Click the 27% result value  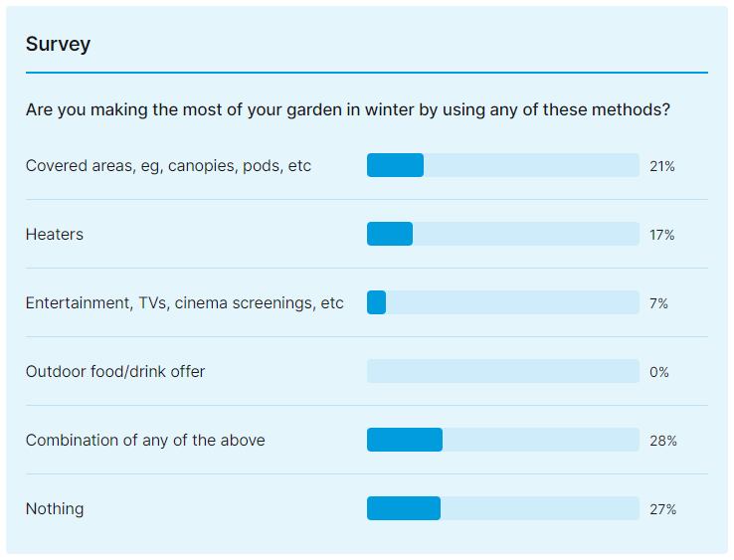pos(662,509)
